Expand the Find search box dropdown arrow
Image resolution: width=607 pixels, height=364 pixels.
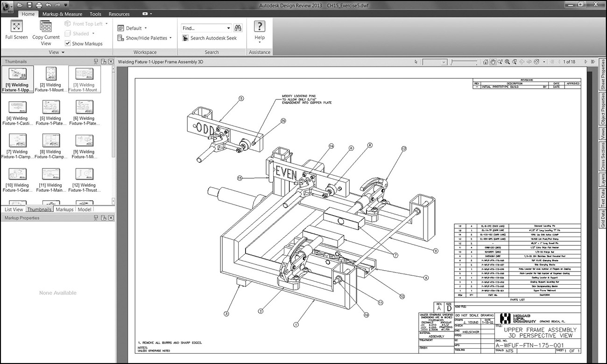point(228,28)
